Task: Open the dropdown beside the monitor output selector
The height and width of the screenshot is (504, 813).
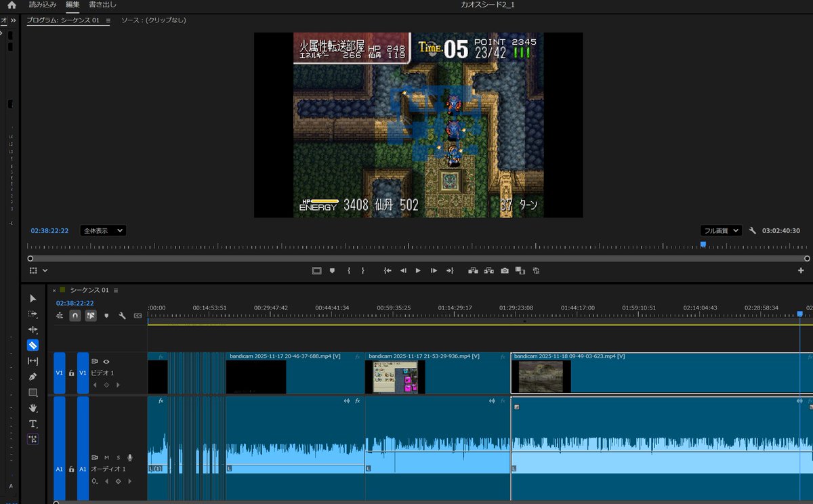Action: point(45,270)
